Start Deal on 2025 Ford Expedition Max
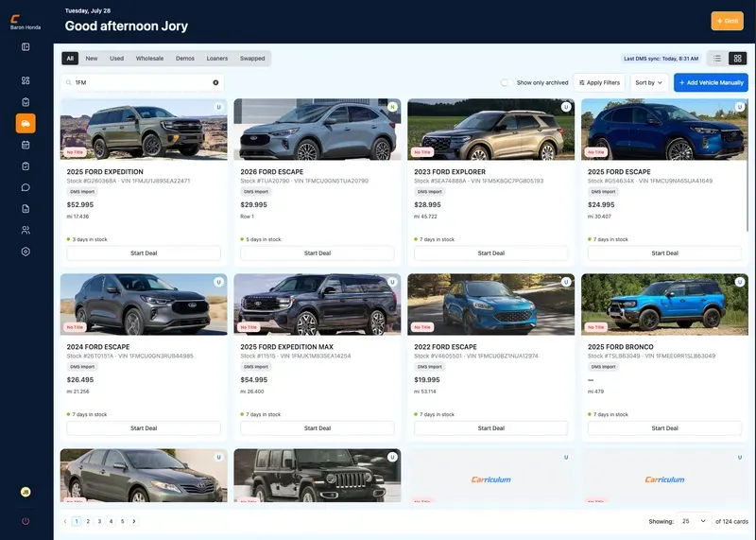 (318, 428)
